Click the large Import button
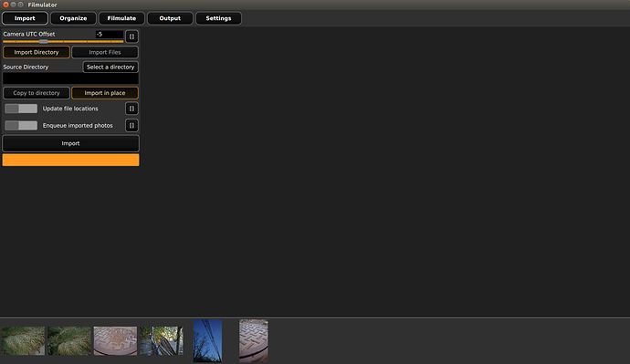 tap(70, 143)
